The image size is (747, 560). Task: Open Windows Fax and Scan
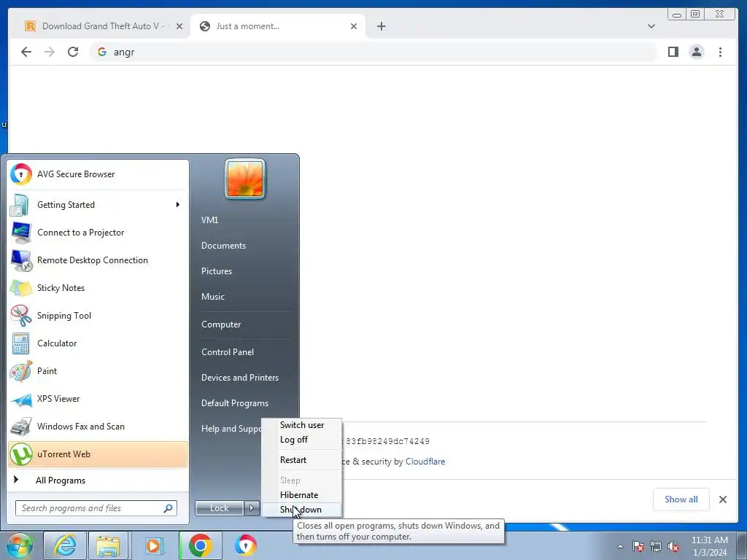pos(98,426)
